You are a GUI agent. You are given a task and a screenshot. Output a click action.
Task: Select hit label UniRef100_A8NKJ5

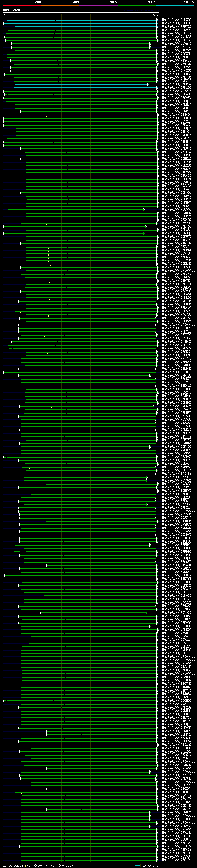(x=177, y=111)
